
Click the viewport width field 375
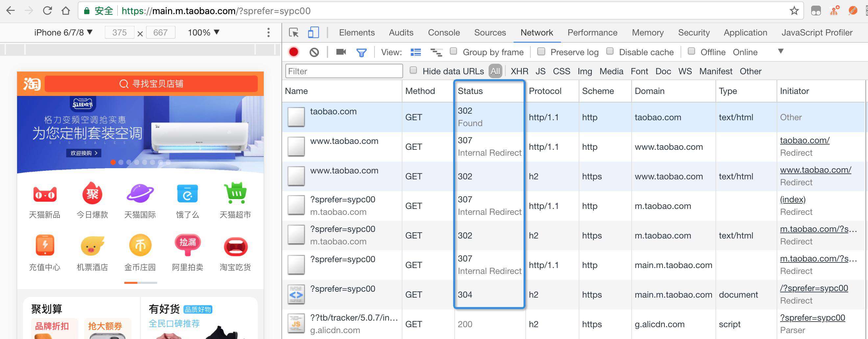120,33
